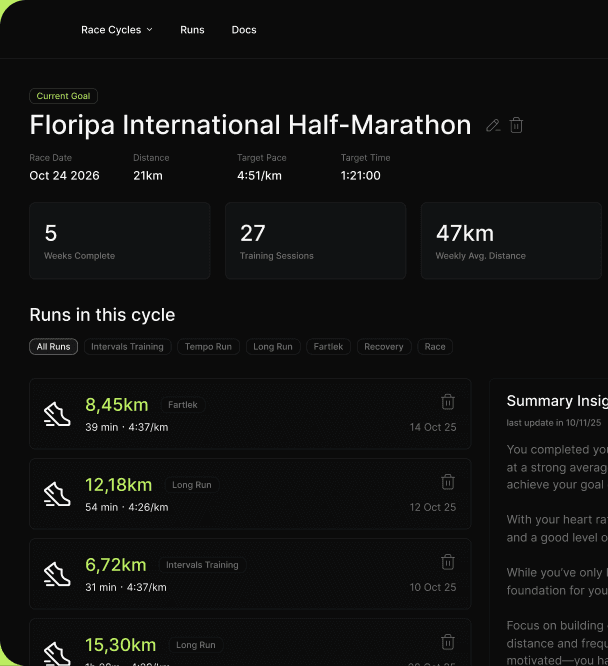Screen dimensions: 608x666
Task: Open the 15,30km run distance text
Action: tap(121, 645)
